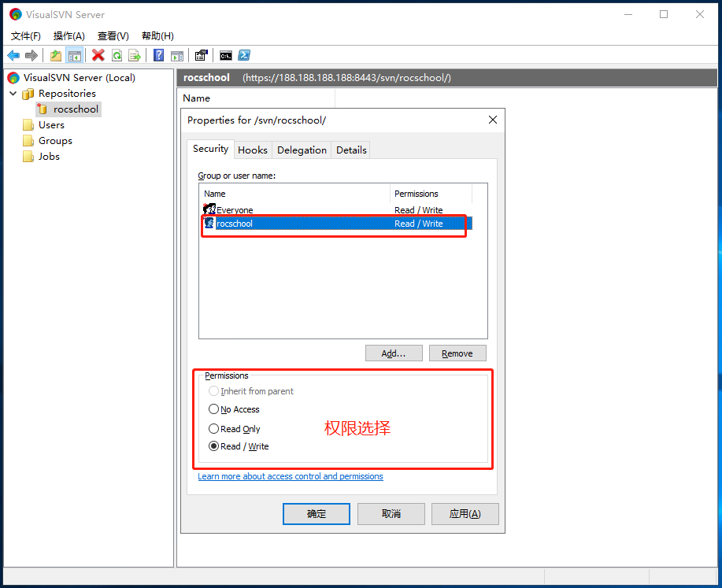Image resolution: width=722 pixels, height=588 pixels.
Task: Click the Refresh page icon in toolbar
Action: (x=117, y=56)
